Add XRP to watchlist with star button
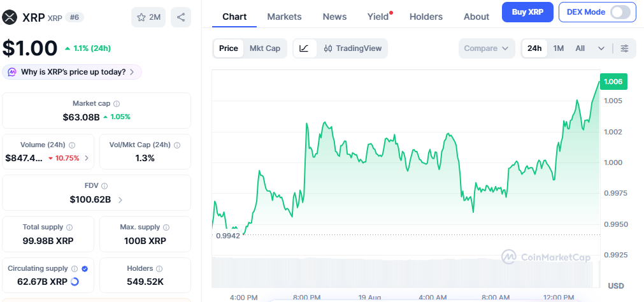 click(148, 17)
